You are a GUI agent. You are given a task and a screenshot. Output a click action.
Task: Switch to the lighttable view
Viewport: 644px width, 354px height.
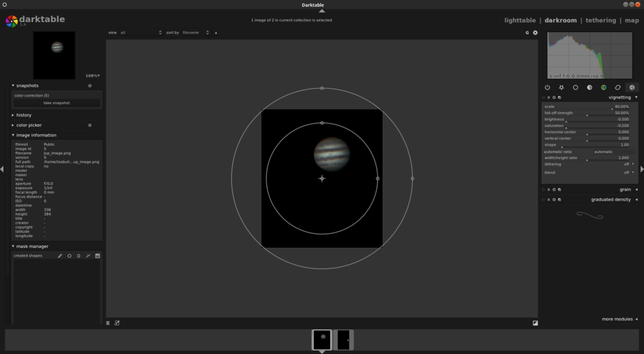pyautogui.click(x=520, y=21)
